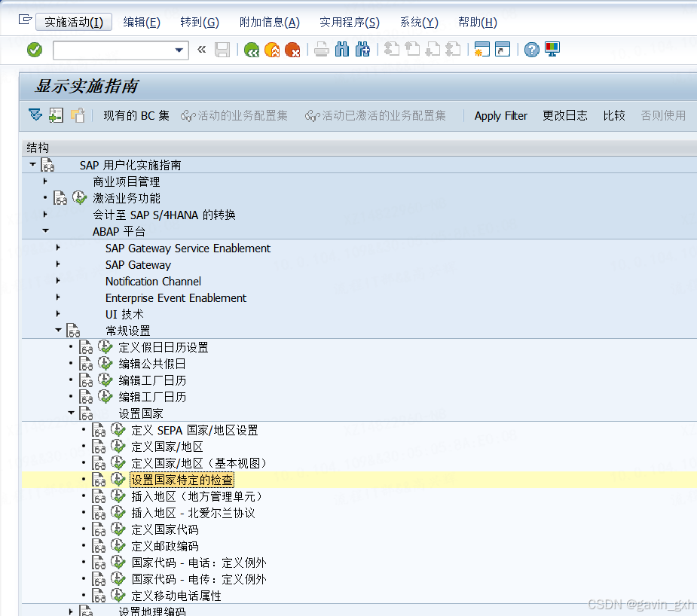Open the command field dropdown arrow
Screen dimensions: 697x616
[x=181, y=49]
